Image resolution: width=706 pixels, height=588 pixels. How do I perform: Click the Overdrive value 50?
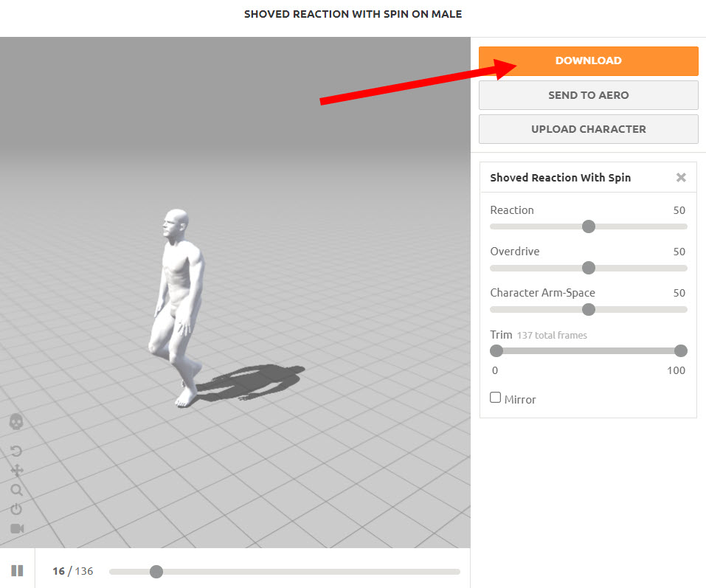point(679,252)
